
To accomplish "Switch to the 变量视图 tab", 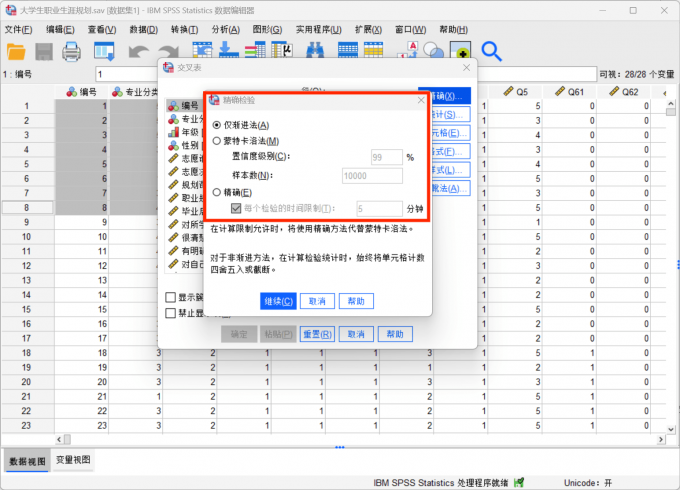I will (73, 460).
